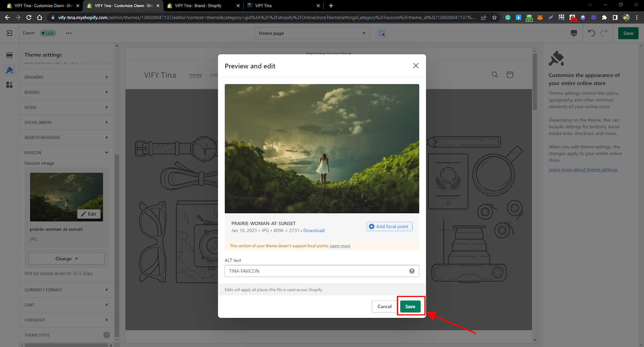Reload the page with refresh icon
This screenshot has height=347, width=644.
29,18
